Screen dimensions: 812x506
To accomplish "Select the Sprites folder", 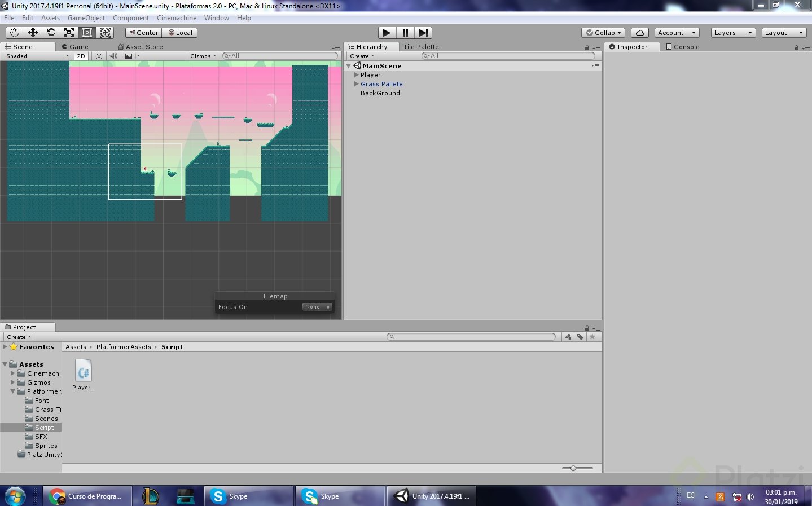I will [x=41, y=446].
